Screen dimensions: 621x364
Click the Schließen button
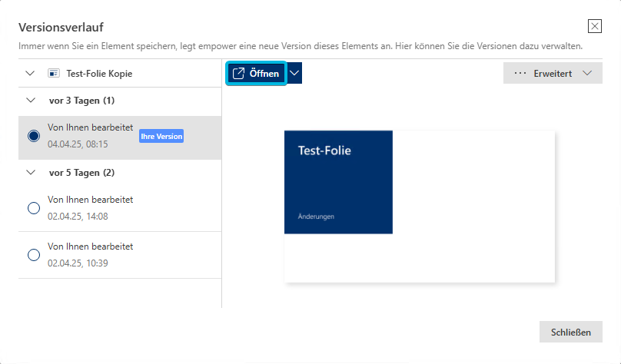click(x=571, y=332)
